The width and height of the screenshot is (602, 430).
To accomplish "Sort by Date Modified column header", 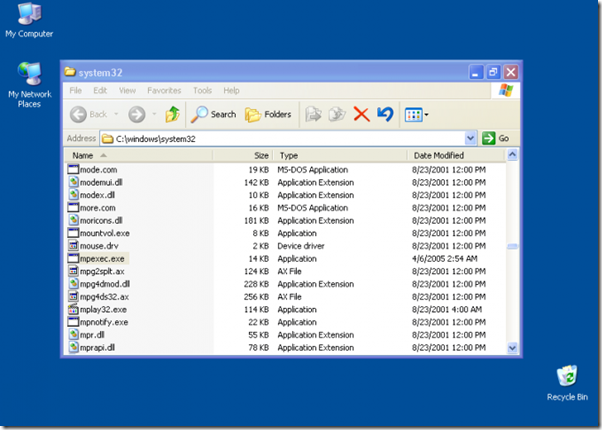I will pos(456,155).
